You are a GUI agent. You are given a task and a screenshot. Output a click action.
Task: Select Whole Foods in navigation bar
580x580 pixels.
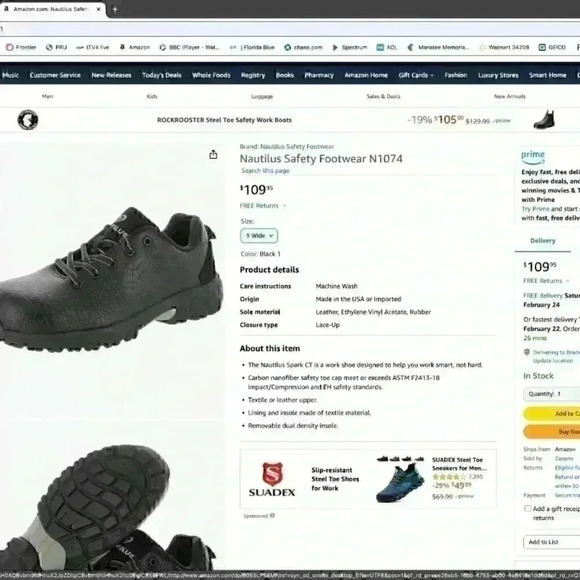tap(211, 75)
